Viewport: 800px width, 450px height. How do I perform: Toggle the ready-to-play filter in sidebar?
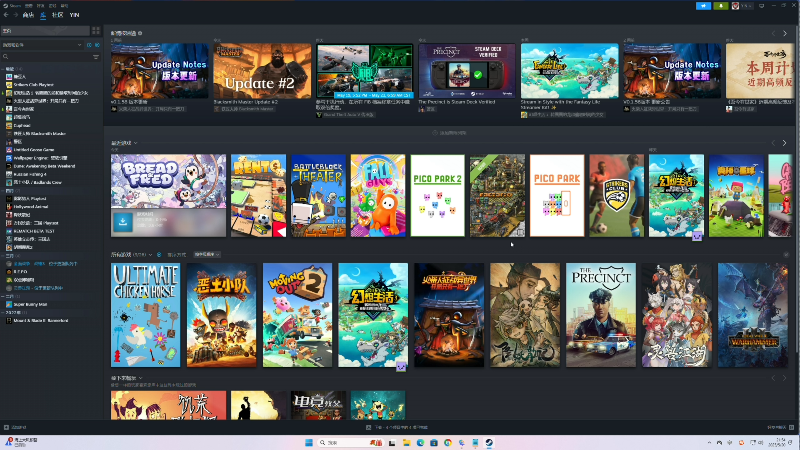(x=97, y=45)
